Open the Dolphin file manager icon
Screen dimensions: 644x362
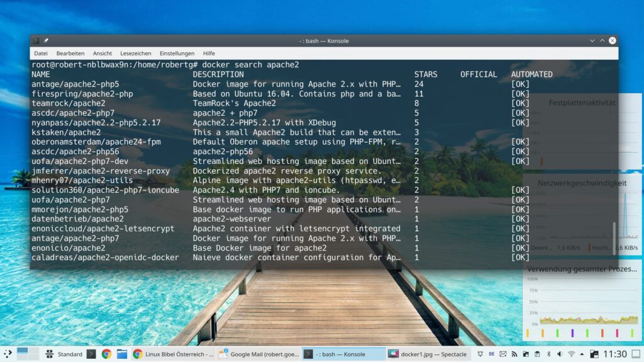(122, 354)
